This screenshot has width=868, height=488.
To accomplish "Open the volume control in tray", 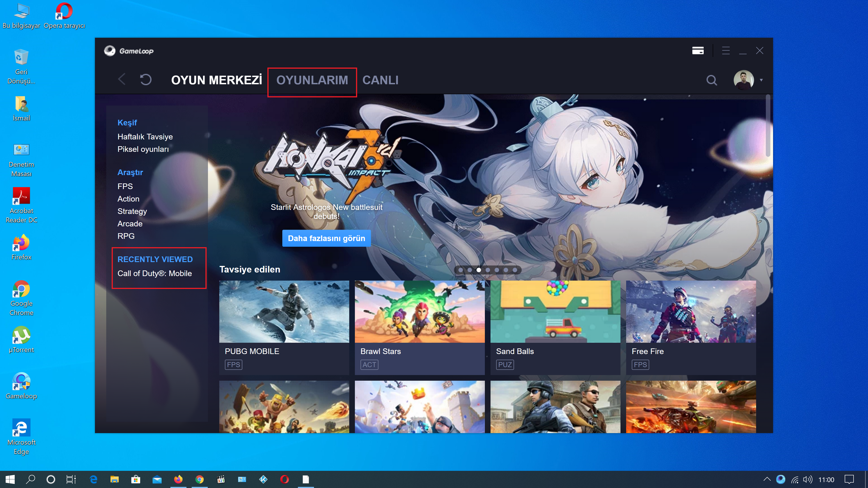I will coord(808,479).
